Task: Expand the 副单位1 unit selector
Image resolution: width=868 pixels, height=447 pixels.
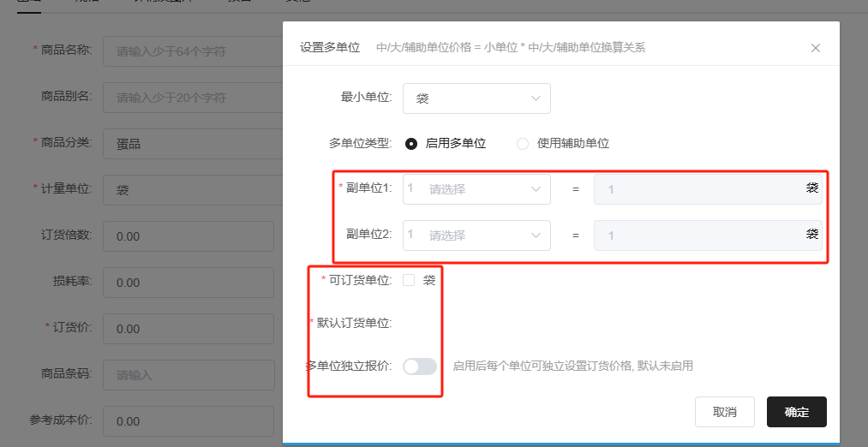Action: pyautogui.click(x=476, y=188)
